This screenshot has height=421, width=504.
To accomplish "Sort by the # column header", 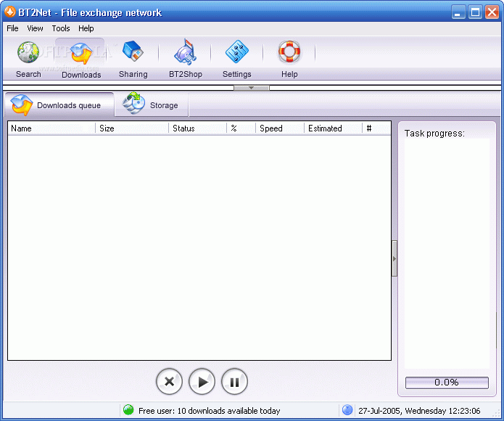I will [376, 128].
